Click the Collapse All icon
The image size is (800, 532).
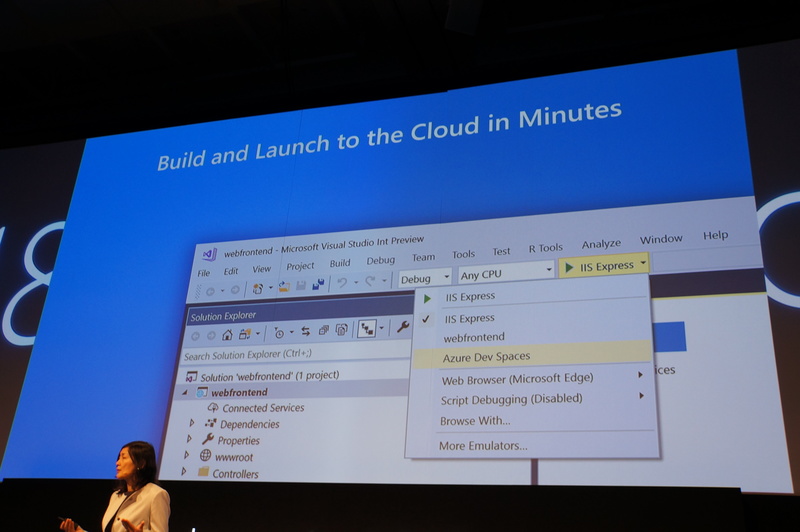click(x=323, y=330)
